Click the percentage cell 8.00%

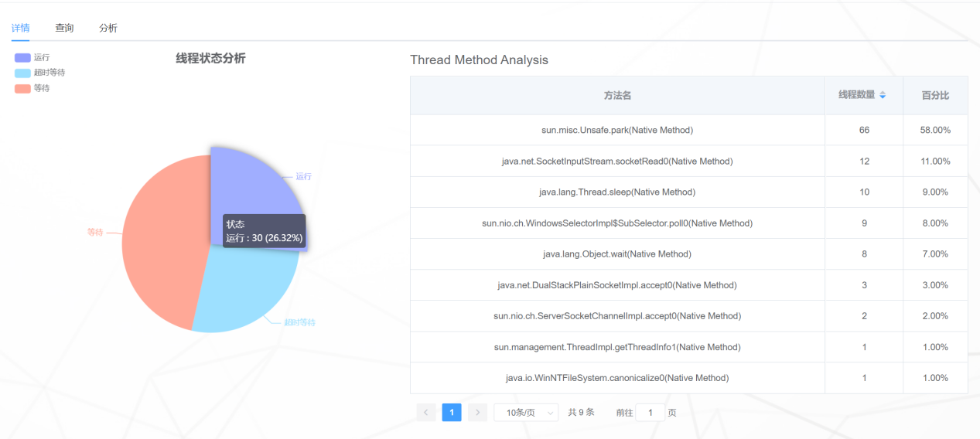pos(935,223)
